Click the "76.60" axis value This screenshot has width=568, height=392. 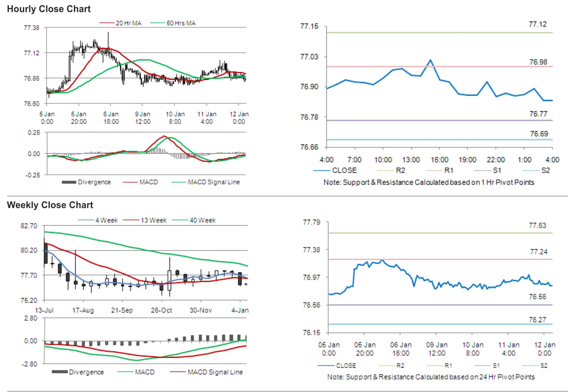pyautogui.click(x=31, y=104)
